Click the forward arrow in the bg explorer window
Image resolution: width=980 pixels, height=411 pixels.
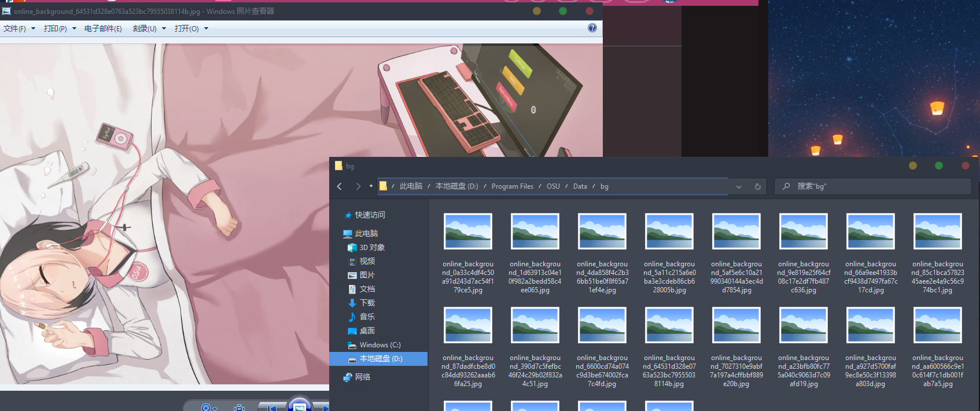click(358, 186)
